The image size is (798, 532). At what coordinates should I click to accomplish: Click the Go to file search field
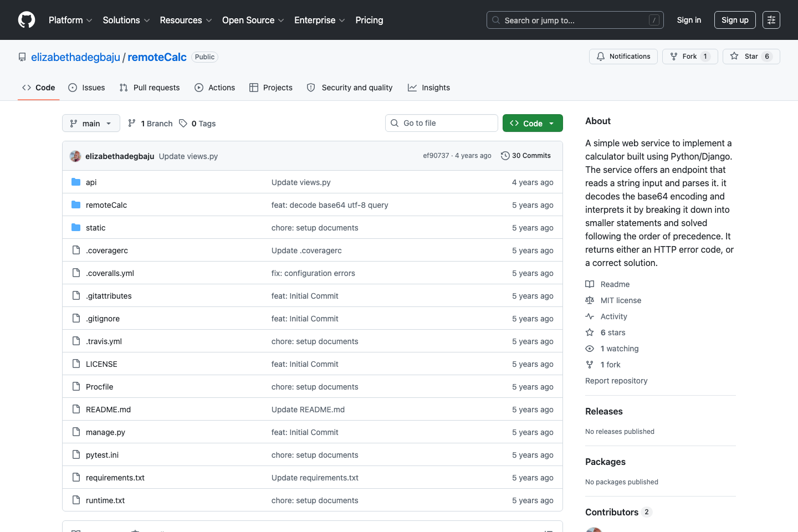coord(441,122)
